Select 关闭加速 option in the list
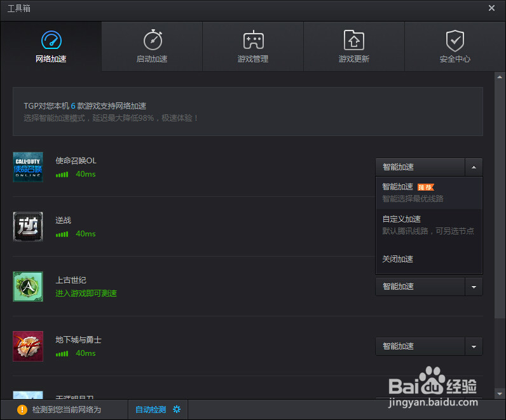Image resolution: width=506 pixels, height=420 pixels. (429, 259)
